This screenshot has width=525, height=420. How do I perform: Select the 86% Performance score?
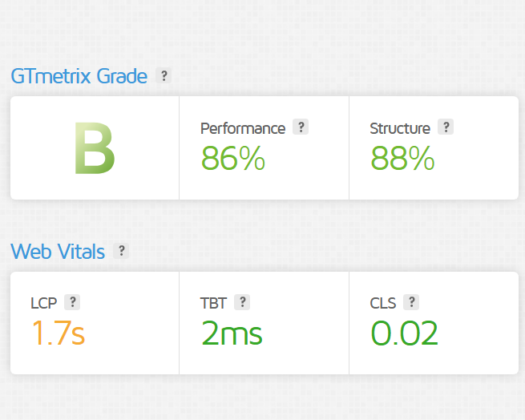[233, 158]
